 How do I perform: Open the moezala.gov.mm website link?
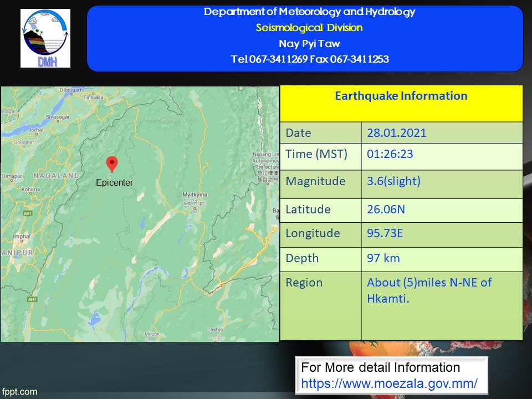tap(389, 383)
